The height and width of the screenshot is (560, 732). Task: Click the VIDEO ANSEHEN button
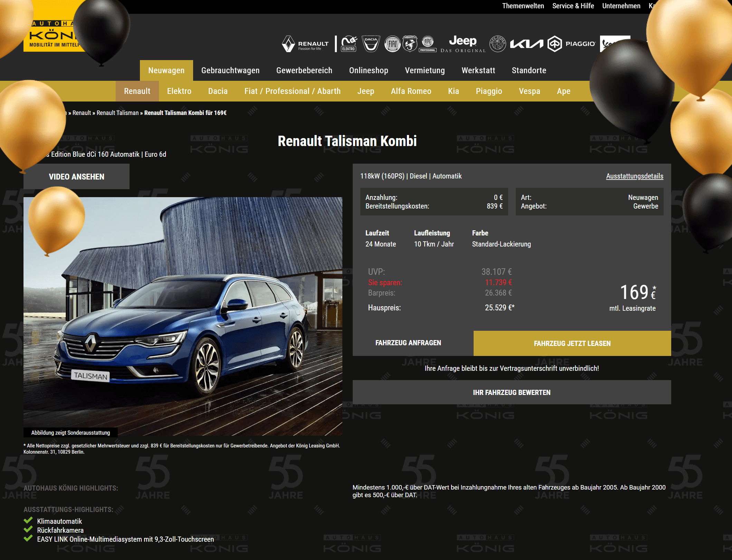pos(76,176)
